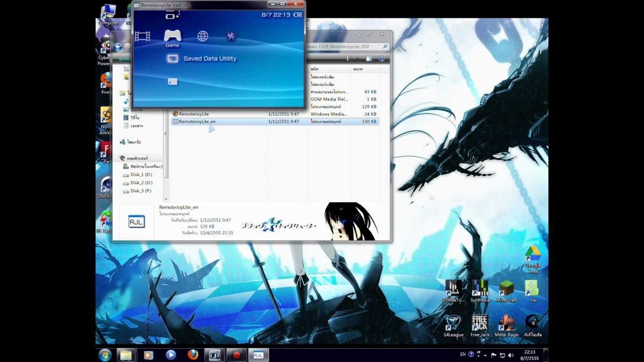644x362 pixels.
Task: Open the Computer desktop icon
Action: coord(108,15)
